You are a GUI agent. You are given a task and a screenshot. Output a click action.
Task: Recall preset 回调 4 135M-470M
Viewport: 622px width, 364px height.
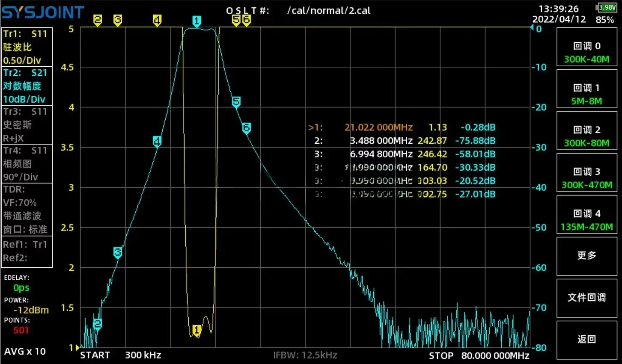point(586,215)
